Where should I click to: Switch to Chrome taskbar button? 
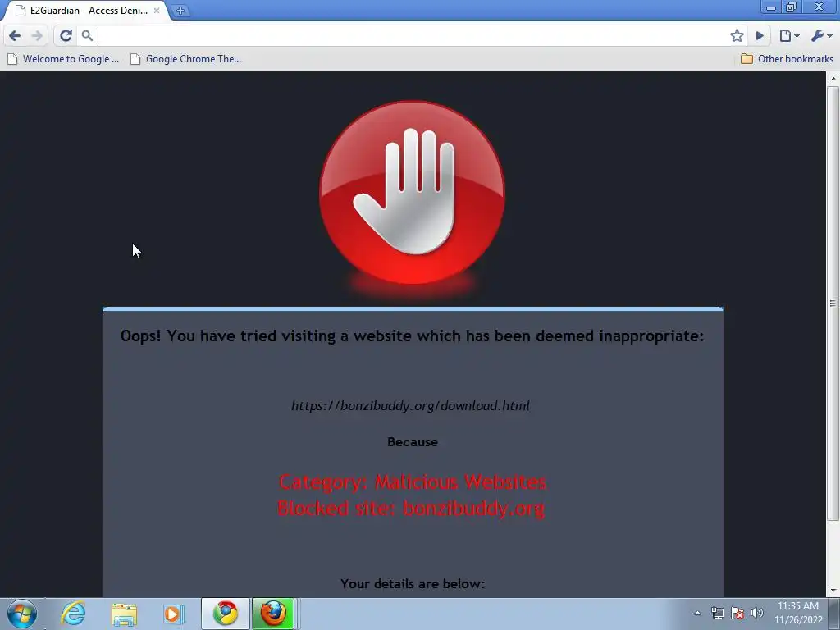click(226, 614)
